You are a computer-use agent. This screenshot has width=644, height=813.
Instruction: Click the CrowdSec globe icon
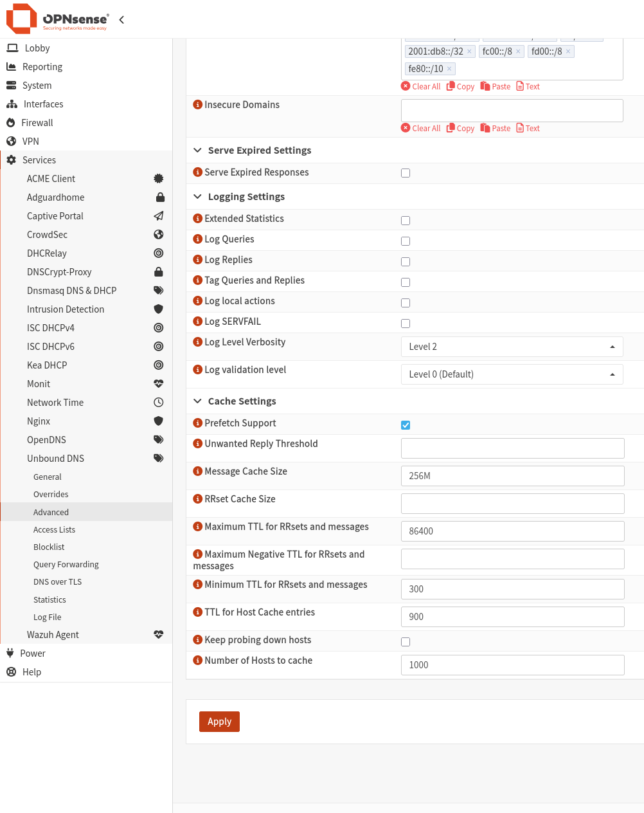click(x=159, y=235)
